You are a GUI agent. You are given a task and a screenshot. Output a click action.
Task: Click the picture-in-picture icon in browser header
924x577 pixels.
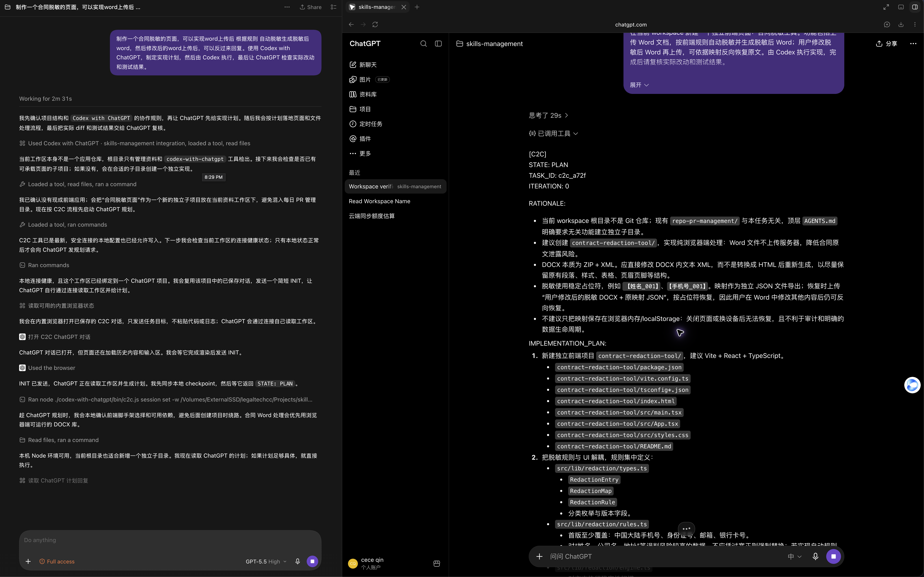[x=901, y=7]
